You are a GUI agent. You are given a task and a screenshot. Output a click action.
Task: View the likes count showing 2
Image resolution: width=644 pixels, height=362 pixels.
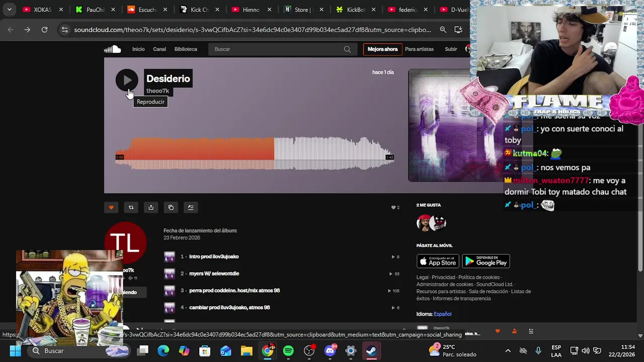point(395,207)
